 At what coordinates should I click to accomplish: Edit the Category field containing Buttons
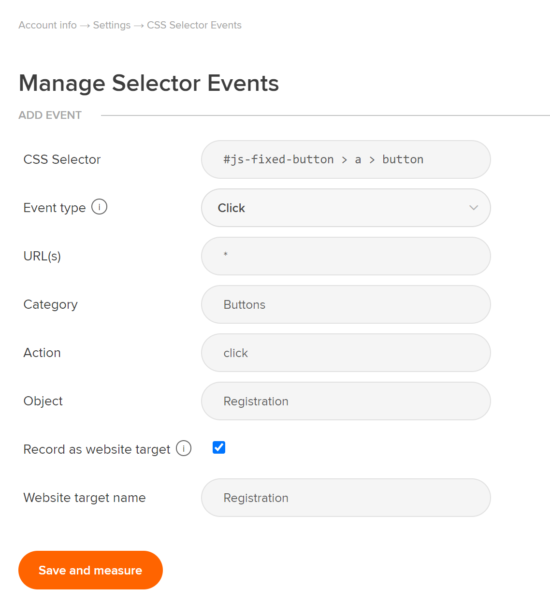346,304
